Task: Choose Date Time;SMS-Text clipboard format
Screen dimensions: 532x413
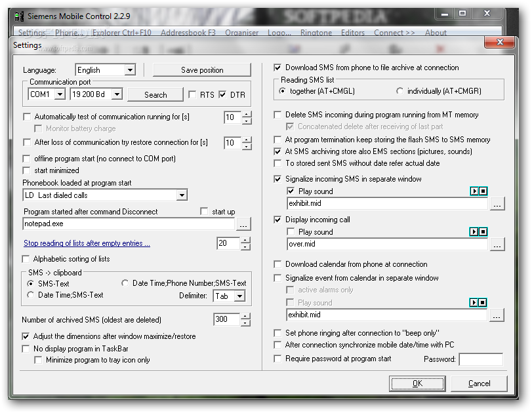Action: click(x=31, y=295)
